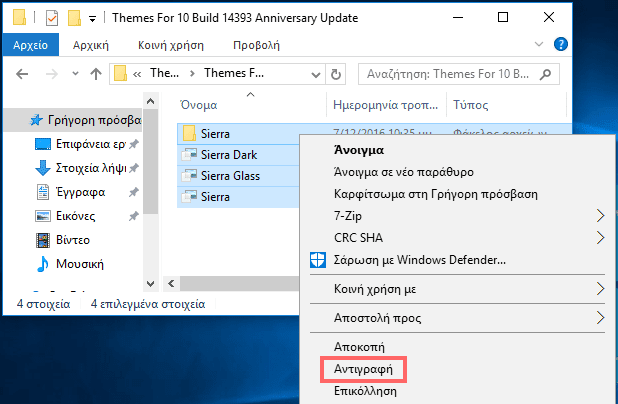Viewport: 618px width, 404px height.
Task: Navigate back with the left arrow
Action: (22, 73)
